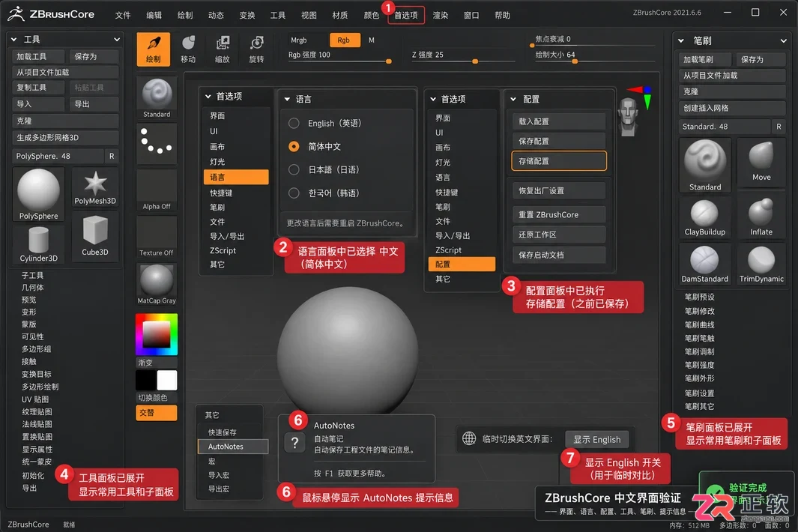This screenshot has height=532, width=798.
Task: Open the 文件 menu
Action: (x=123, y=15)
